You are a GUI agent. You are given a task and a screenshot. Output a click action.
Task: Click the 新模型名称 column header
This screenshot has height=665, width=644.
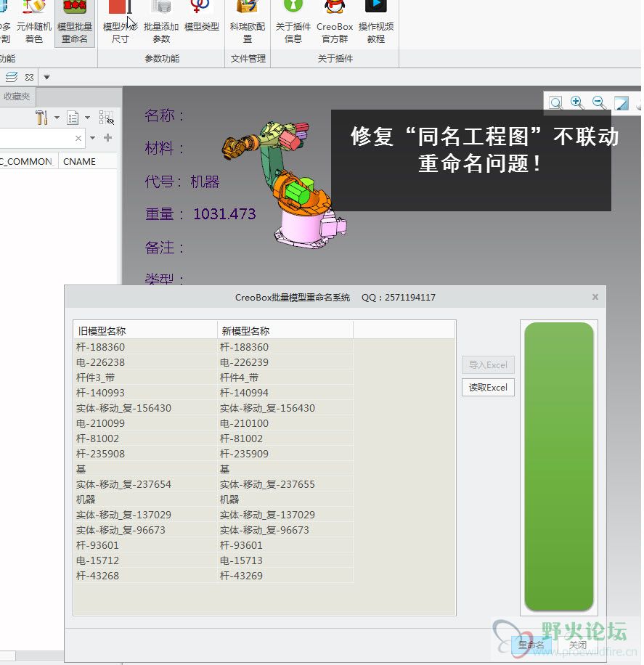[285, 331]
